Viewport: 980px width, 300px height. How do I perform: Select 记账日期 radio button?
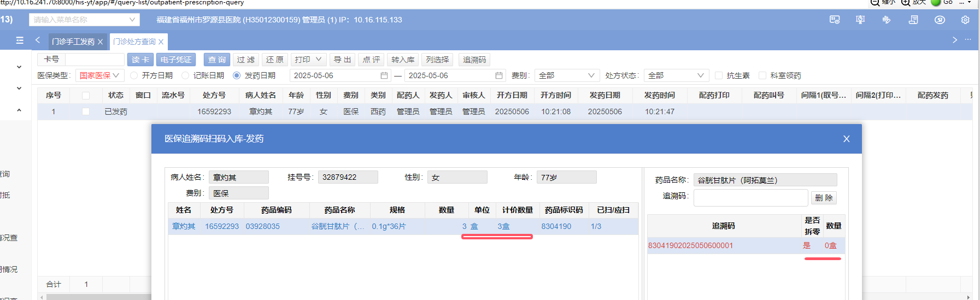pos(185,75)
